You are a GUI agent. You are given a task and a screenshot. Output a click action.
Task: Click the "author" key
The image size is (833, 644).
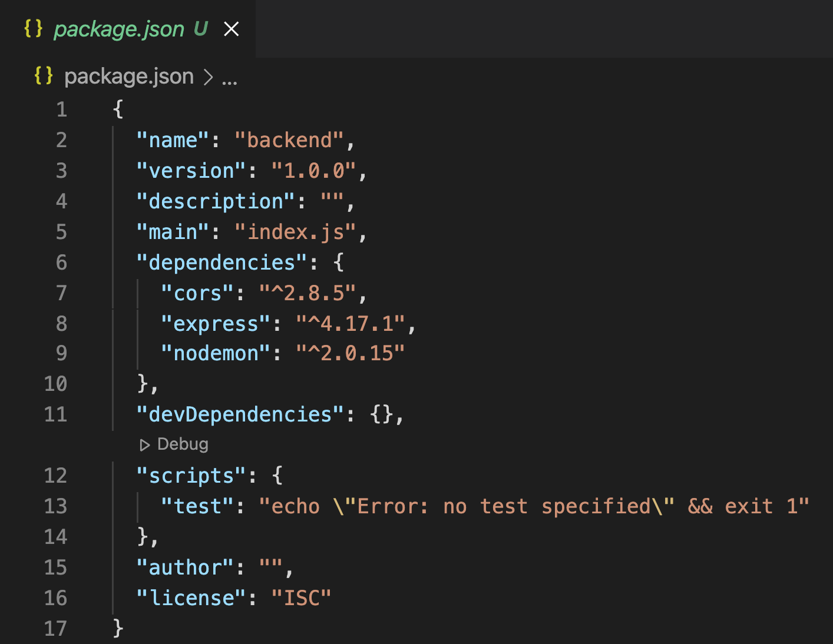186,567
